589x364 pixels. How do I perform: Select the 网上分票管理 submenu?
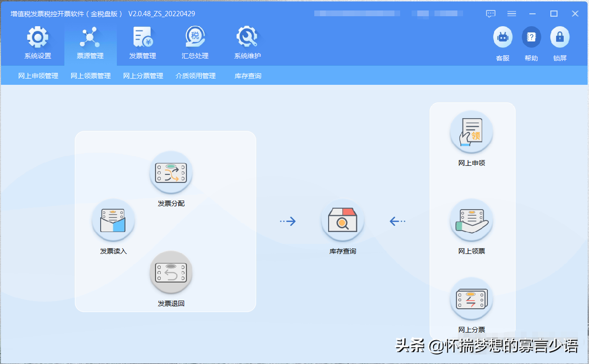coord(143,76)
